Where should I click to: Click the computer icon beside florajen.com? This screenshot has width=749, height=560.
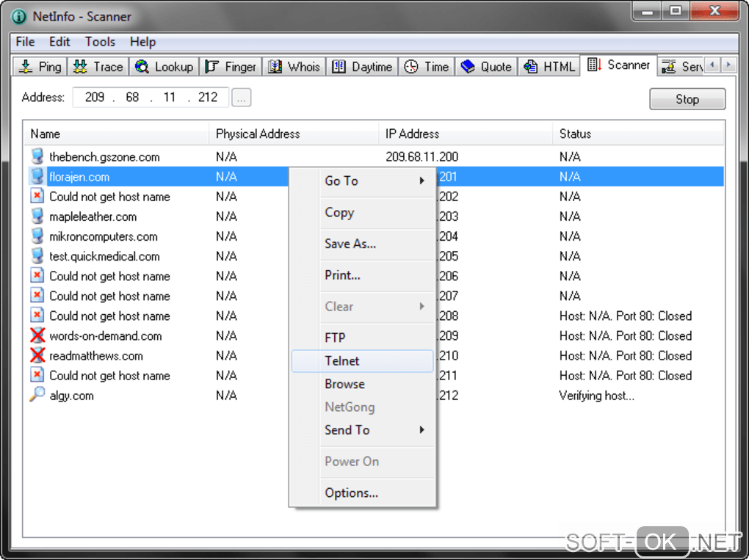click(x=37, y=177)
